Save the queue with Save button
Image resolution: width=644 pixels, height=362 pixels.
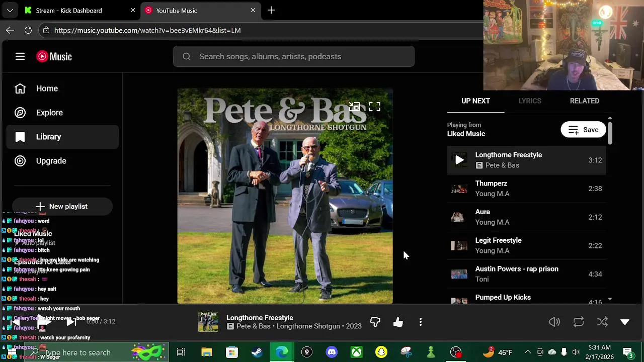click(x=583, y=130)
